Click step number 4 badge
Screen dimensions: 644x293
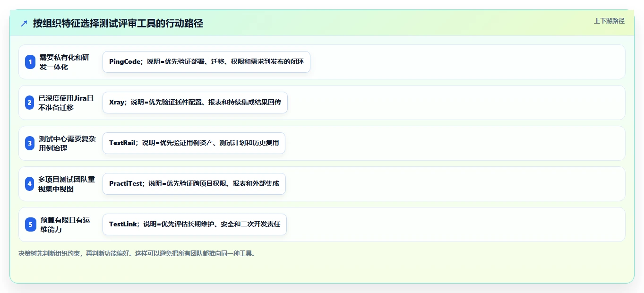(30, 184)
